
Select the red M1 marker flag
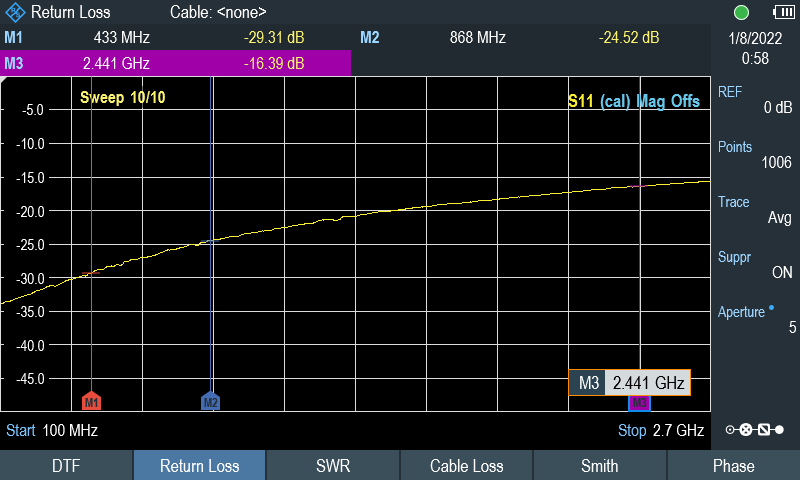[x=91, y=401]
